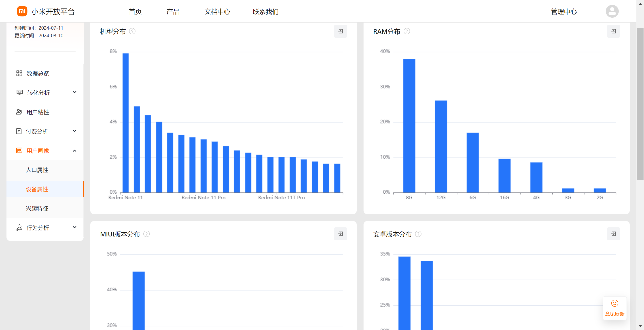Click the Redmi Note 11T Pro axis label

tap(282, 197)
